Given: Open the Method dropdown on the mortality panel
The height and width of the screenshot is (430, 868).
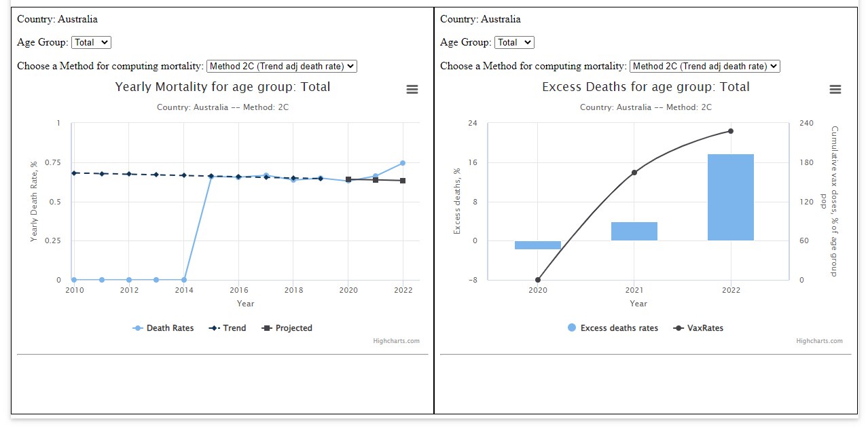Looking at the screenshot, I should click(281, 66).
